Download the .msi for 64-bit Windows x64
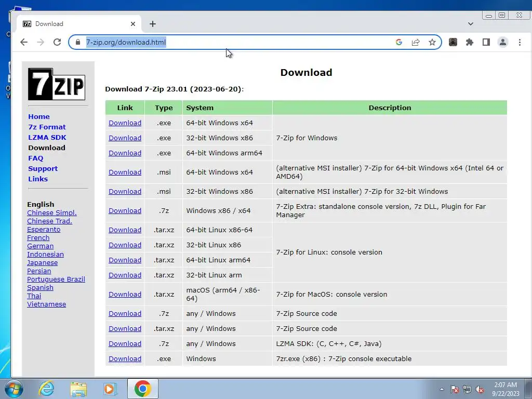This screenshot has width=532, height=399. coord(125,172)
